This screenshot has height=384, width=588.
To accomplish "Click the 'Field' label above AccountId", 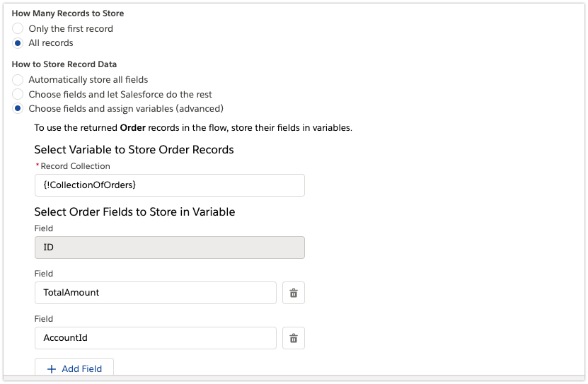I will 44,319.
